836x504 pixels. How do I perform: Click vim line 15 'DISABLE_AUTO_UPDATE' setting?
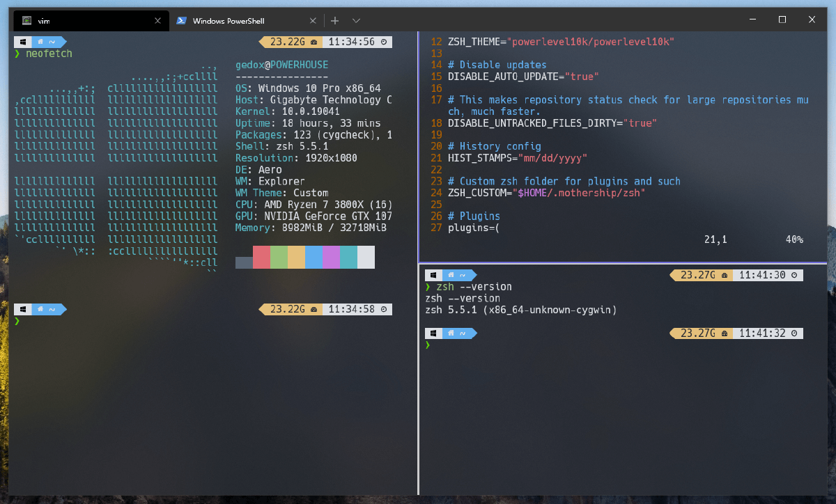pyautogui.click(x=523, y=77)
